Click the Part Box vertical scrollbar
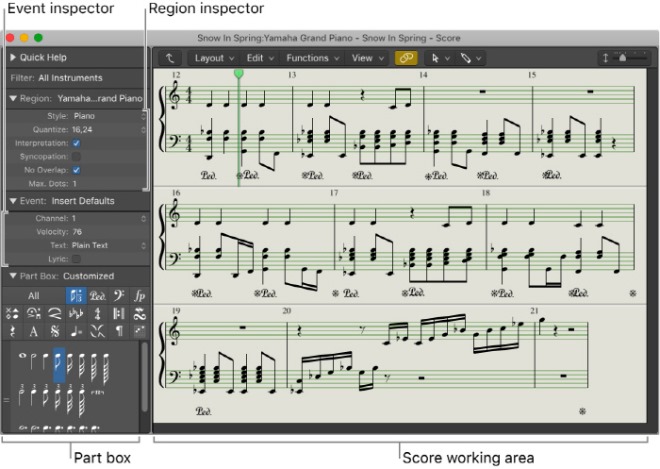Image resolution: width=660 pixels, height=469 pixels. [144, 377]
